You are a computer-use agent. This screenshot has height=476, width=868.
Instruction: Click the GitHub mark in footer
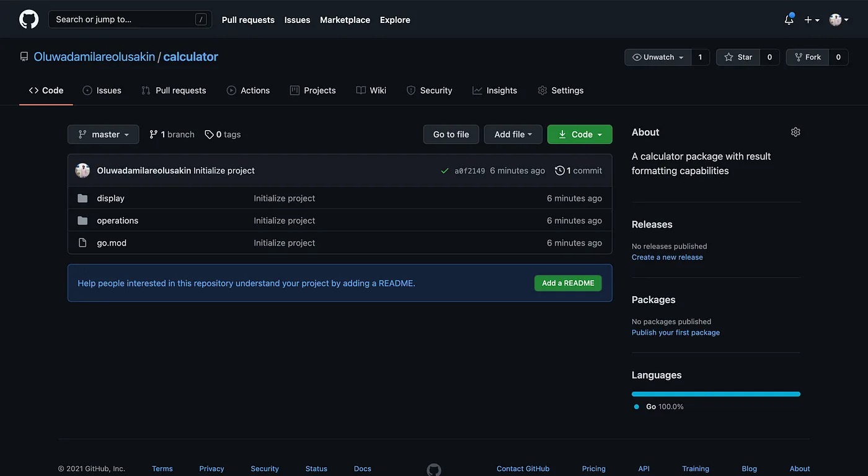pos(434,469)
